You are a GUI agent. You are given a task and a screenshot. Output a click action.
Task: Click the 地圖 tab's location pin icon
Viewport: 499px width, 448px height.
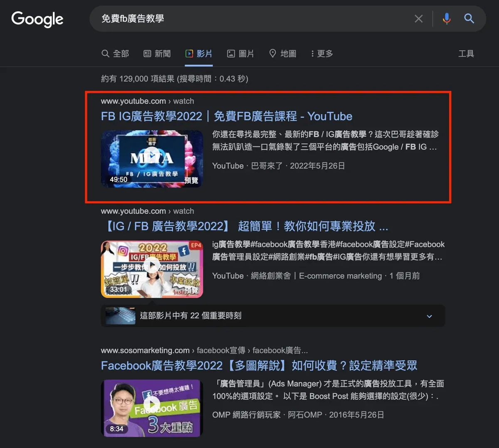point(273,53)
